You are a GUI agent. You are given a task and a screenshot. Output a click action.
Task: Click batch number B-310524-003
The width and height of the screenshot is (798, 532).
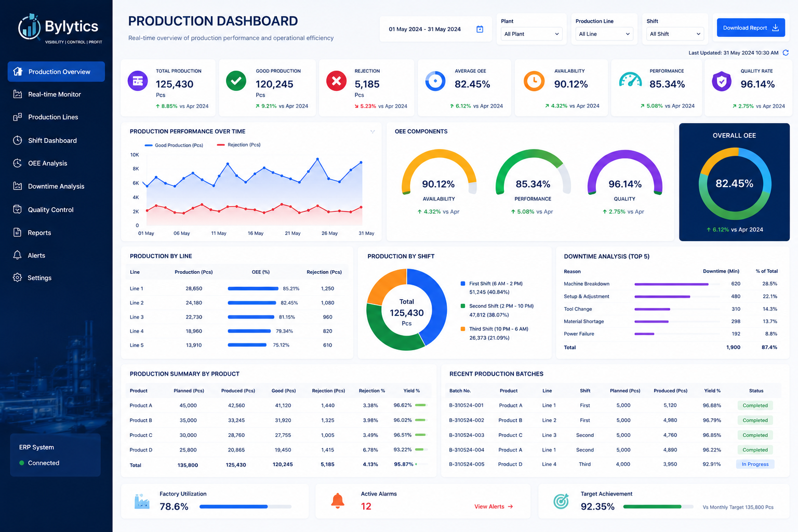[467, 435]
